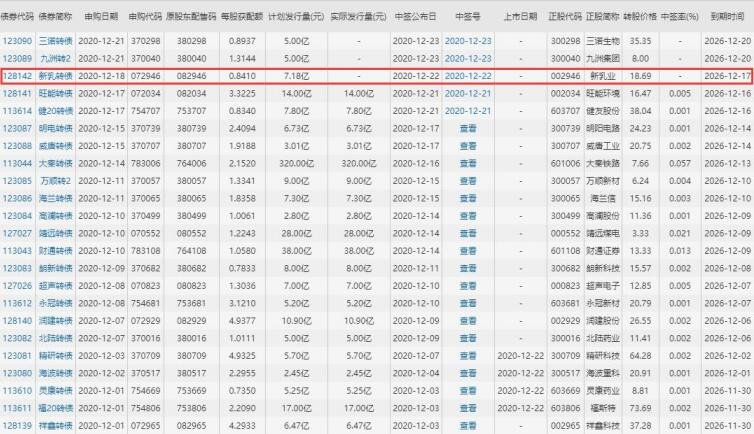The width and height of the screenshot is (754, 434).
Task: Open lottery number link 2020-12-23 in row 123089
Action: pyautogui.click(x=468, y=59)
